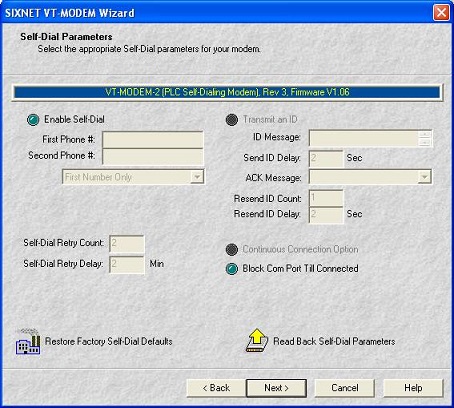Click the factory icon for Restore Defaults
The width and height of the screenshot is (454, 408).
(28, 342)
